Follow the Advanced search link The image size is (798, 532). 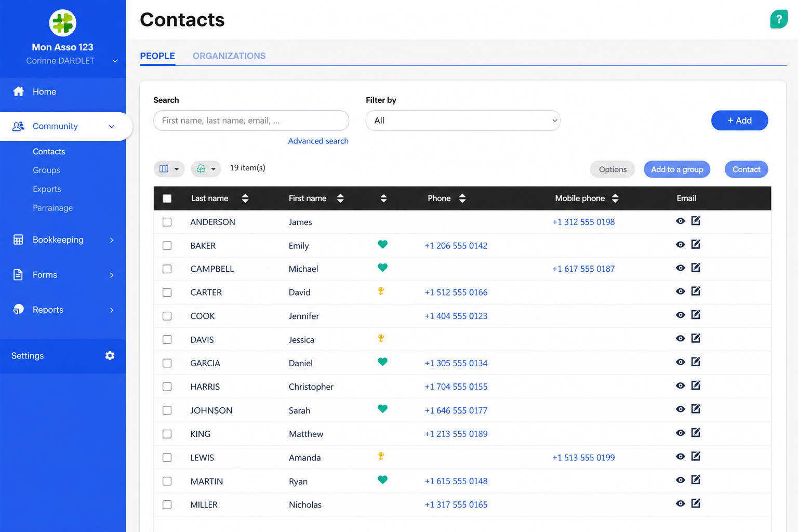click(318, 141)
